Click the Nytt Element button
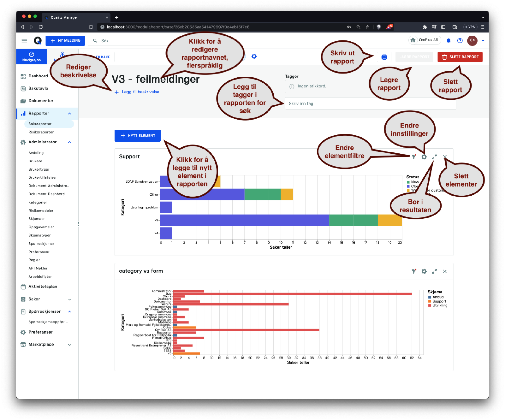Image resolution: width=505 pixels, height=420 pixels. tap(138, 136)
